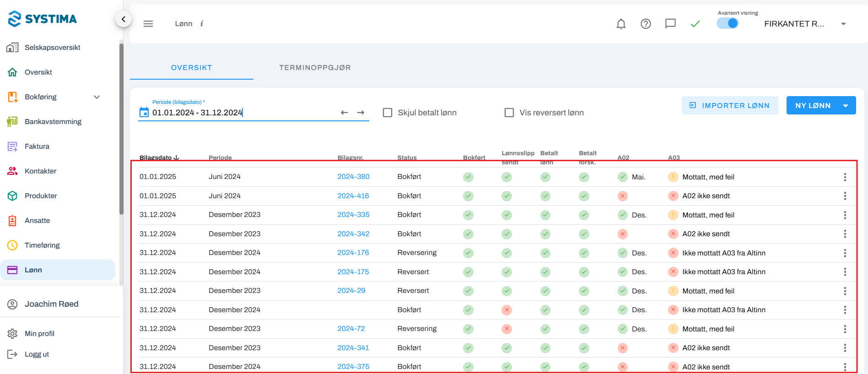Toggle Avansert visning switch

(x=728, y=23)
